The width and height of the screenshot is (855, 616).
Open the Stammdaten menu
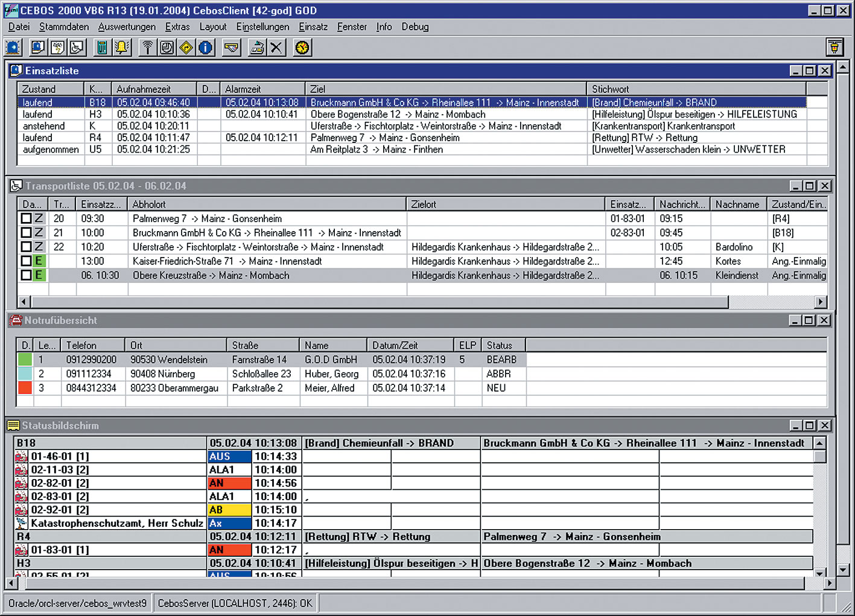coord(63,27)
